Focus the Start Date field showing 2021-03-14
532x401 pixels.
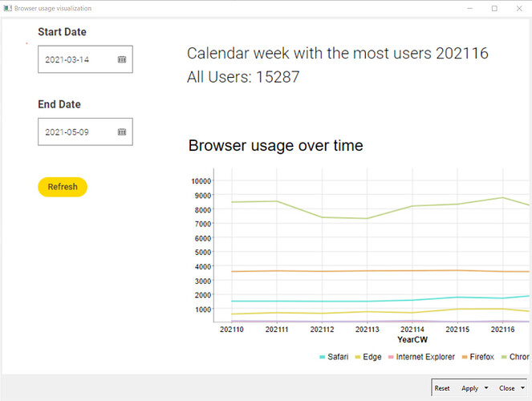pyautogui.click(x=85, y=59)
